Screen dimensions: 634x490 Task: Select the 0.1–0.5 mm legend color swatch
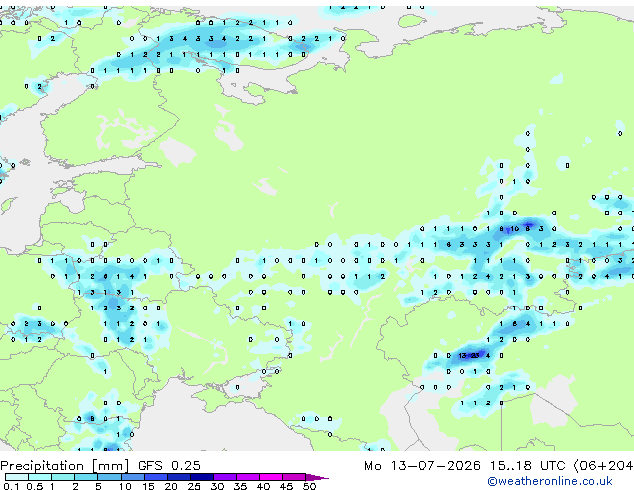click(x=17, y=477)
